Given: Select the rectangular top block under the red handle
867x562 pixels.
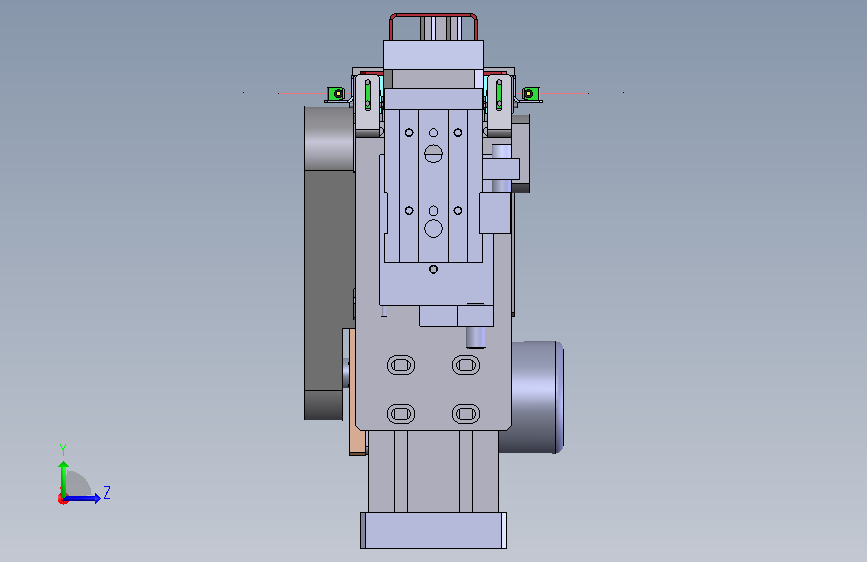Looking at the screenshot, I should tap(434, 55).
